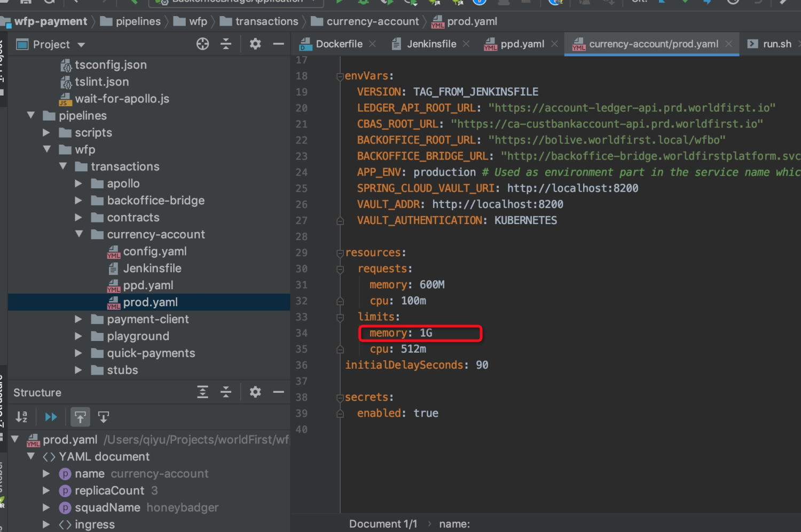Expand the stubs folder
Screen dimensions: 801x532
tap(78, 370)
